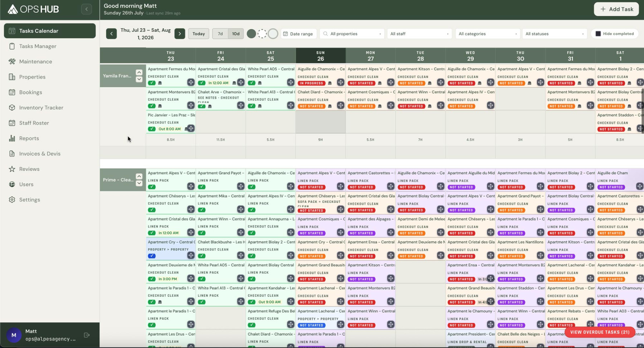Open Bookings from the sidebar
The height and width of the screenshot is (348, 644).
[x=50, y=92]
